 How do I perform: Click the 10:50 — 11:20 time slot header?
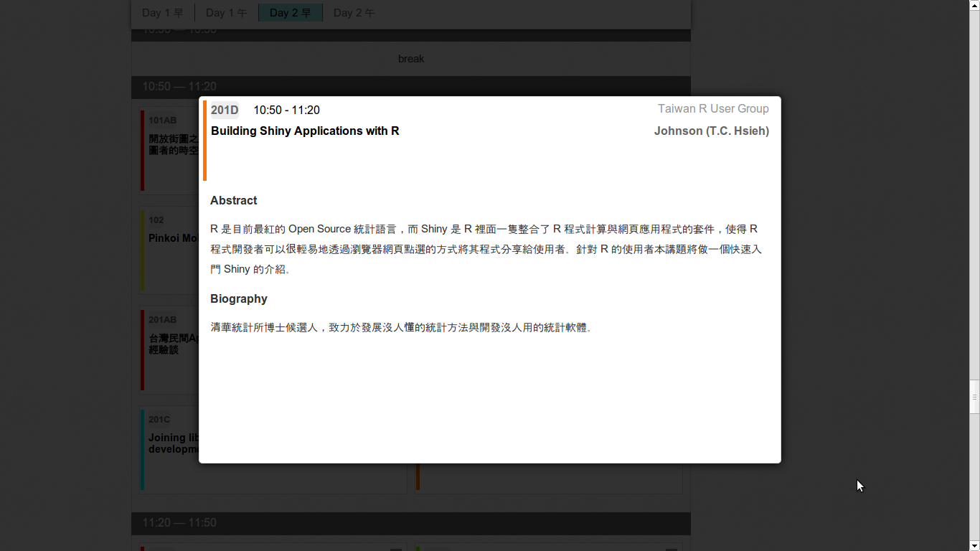click(x=410, y=86)
